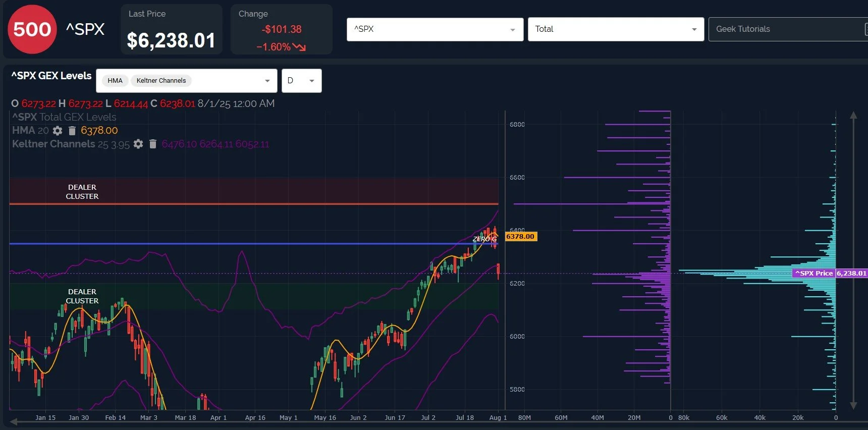Screen dimensions: 868x430
Task: Delete the HMA 20 indicator
Action: 72,131
